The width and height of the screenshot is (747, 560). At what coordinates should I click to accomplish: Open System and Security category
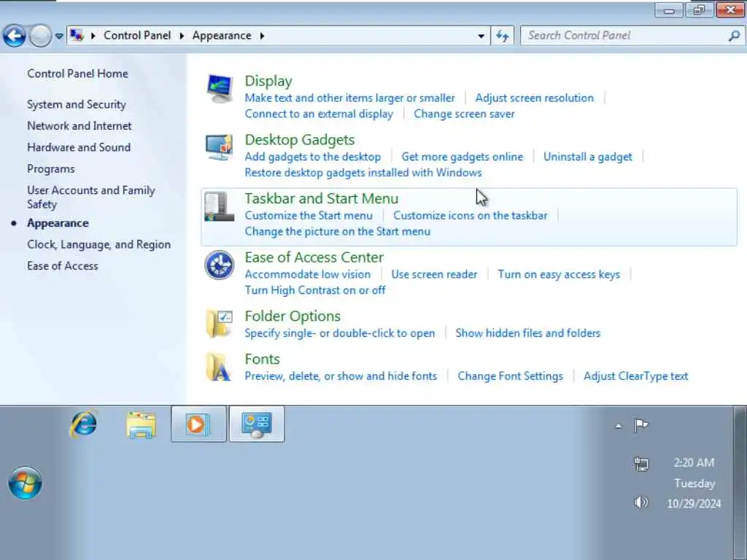pos(77,105)
